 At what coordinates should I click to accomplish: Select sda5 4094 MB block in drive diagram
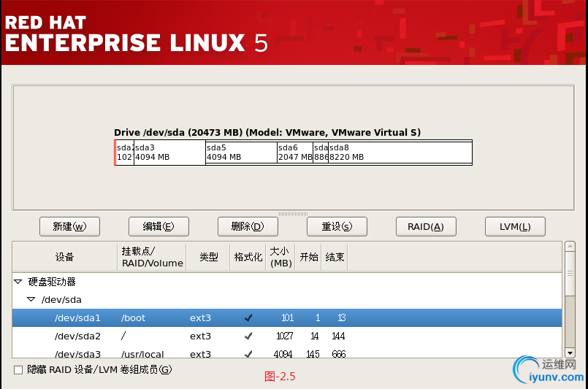pyautogui.click(x=241, y=153)
